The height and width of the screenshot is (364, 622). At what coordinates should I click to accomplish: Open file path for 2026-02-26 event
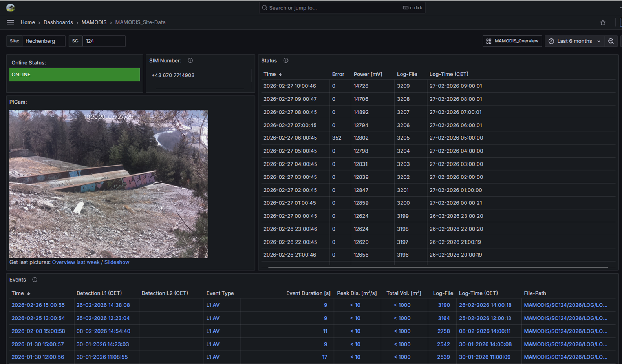click(565, 305)
